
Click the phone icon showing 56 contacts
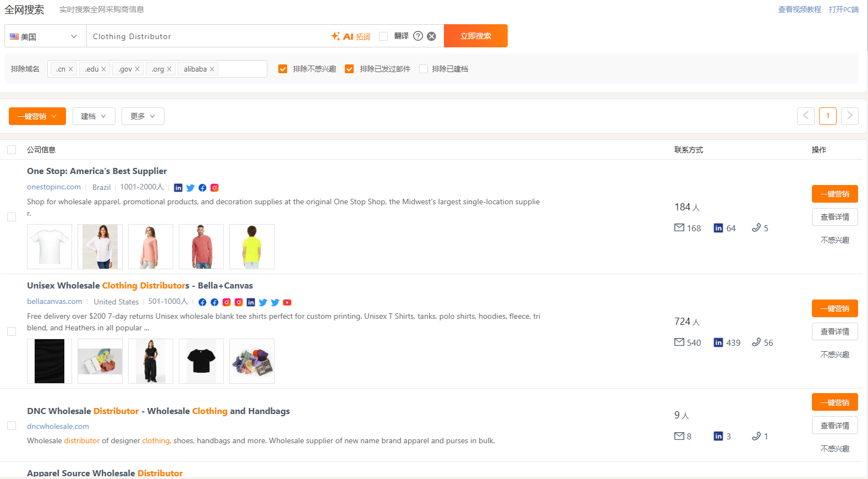756,342
